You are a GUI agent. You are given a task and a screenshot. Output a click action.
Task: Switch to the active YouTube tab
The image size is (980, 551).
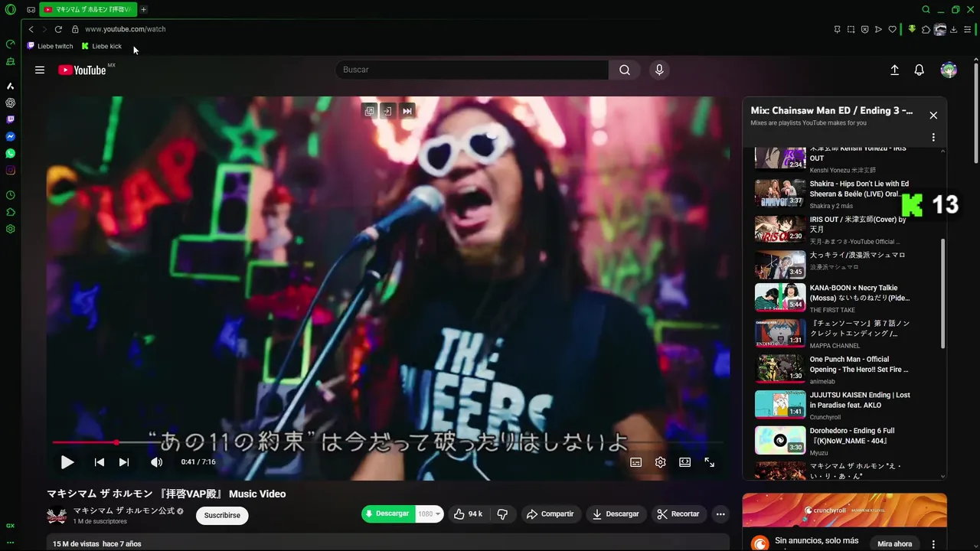tap(88, 9)
